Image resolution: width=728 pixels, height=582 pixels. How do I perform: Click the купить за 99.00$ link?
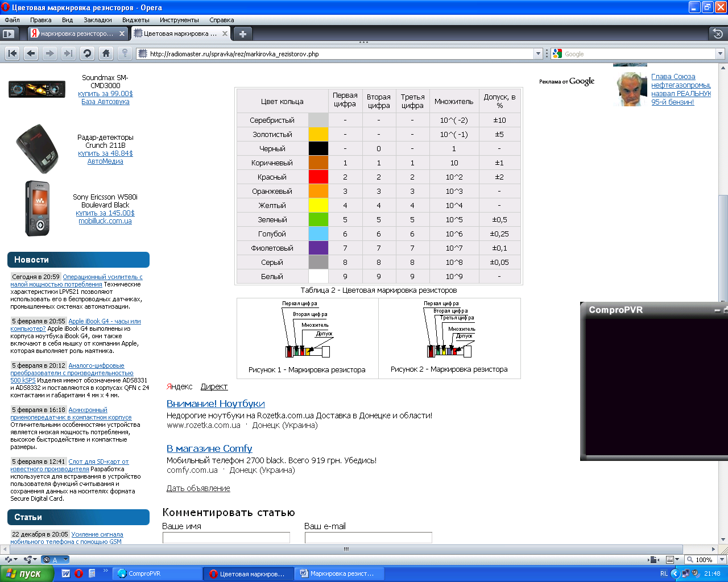tap(105, 94)
